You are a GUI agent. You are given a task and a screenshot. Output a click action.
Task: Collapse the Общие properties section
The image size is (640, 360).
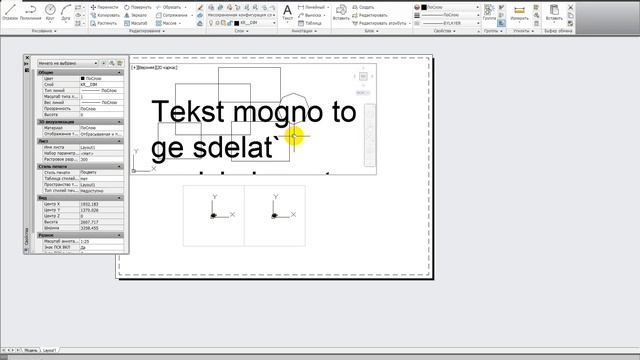(119, 73)
